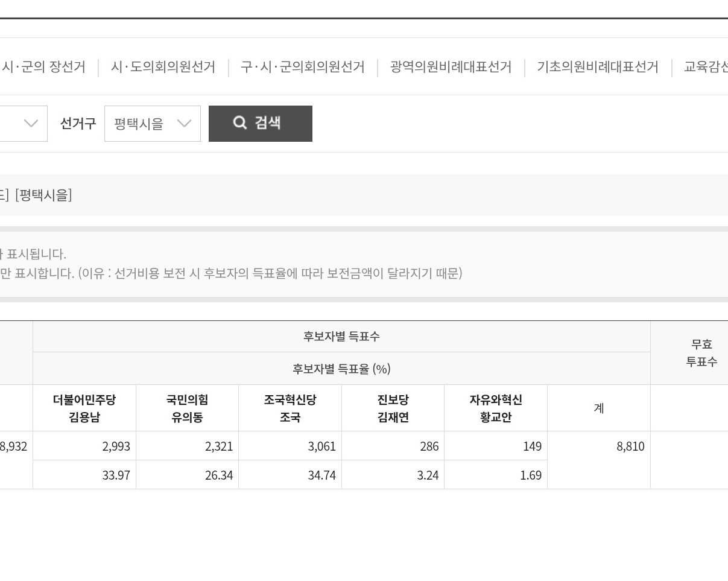Image resolution: width=728 pixels, height=581 pixels.
Task: Click the vote count cell 2,321
Action: [188, 446]
